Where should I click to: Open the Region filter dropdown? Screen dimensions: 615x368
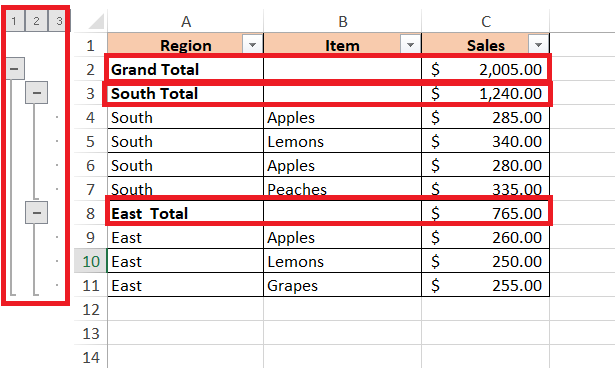click(x=252, y=45)
